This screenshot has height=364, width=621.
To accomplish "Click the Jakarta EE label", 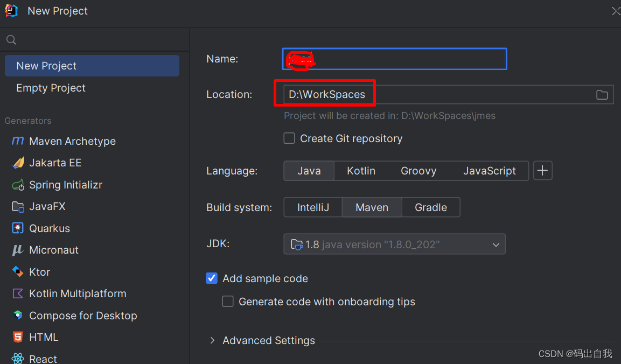I will coord(55,163).
